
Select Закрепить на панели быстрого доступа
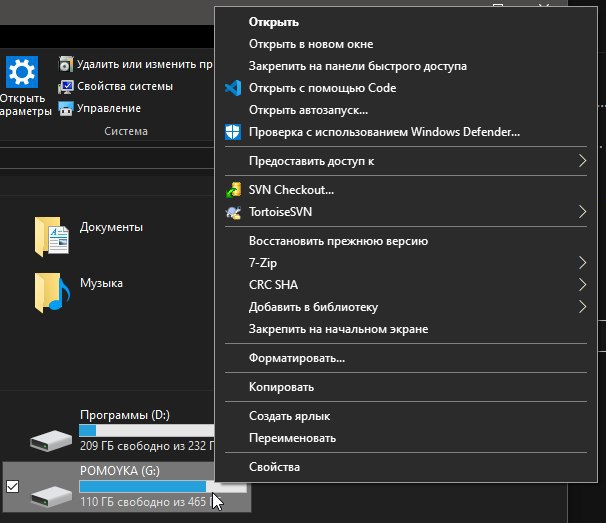pos(406,66)
